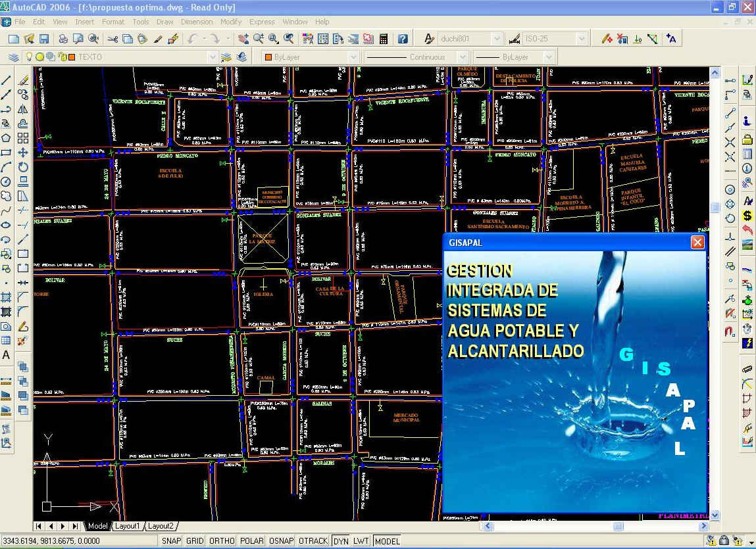Toggle ORTHO mode on status bar

click(222, 541)
